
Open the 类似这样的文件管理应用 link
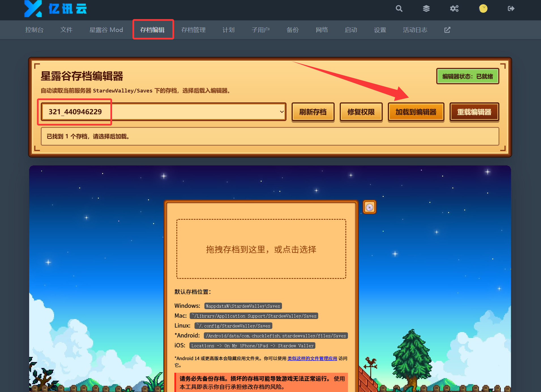click(312, 358)
